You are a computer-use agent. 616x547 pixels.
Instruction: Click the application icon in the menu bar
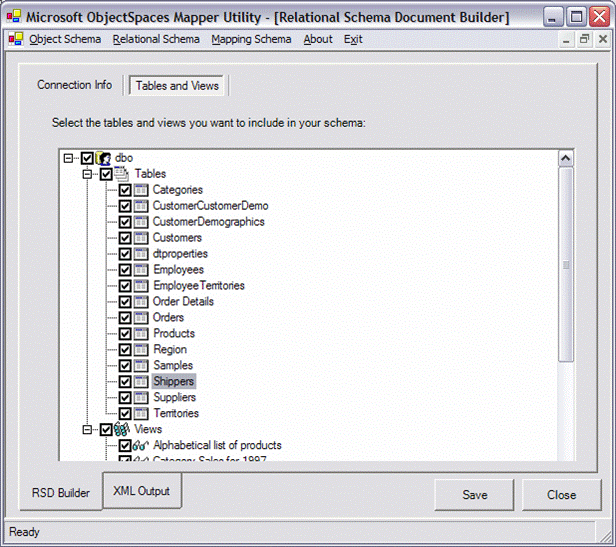pos(16,39)
